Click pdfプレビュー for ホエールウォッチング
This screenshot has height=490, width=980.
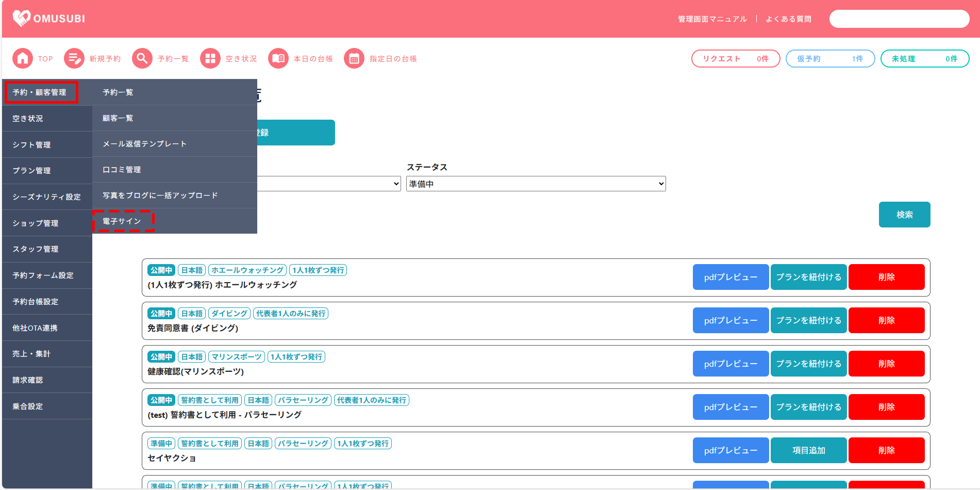730,277
